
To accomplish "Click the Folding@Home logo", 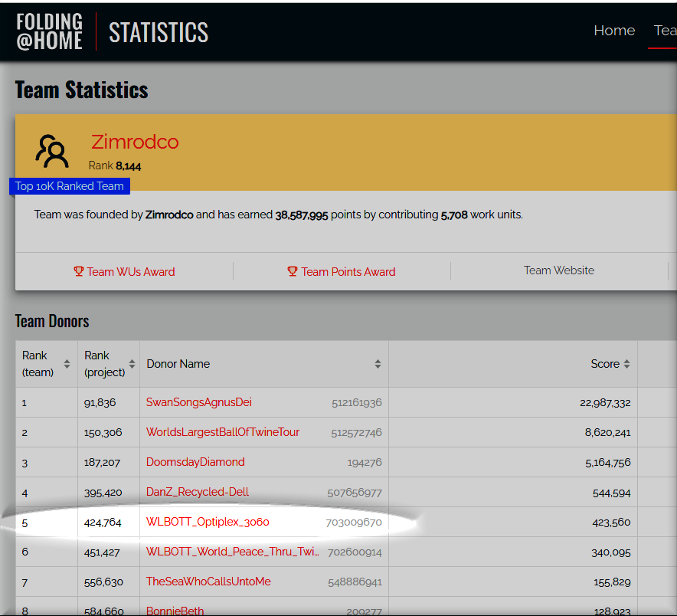I will (50, 32).
